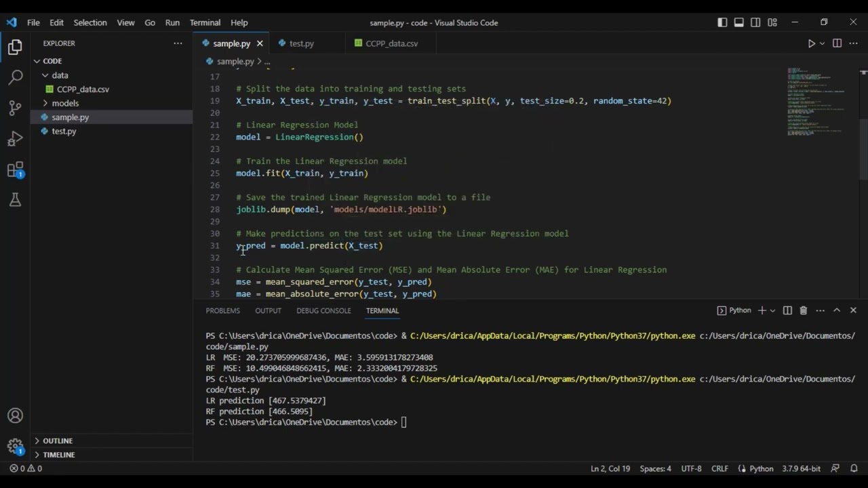
Task: Open test.py in the explorer tree
Action: click(x=64, y=131)
